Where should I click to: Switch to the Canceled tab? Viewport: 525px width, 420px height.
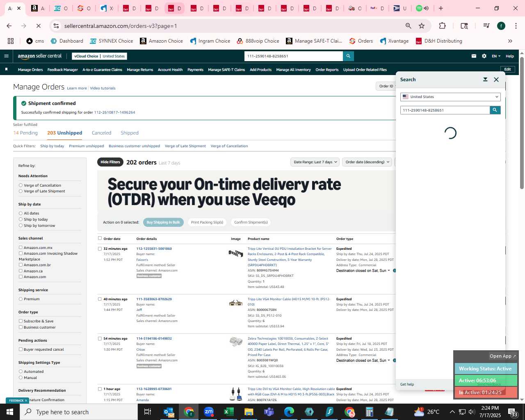pos(101,133)
